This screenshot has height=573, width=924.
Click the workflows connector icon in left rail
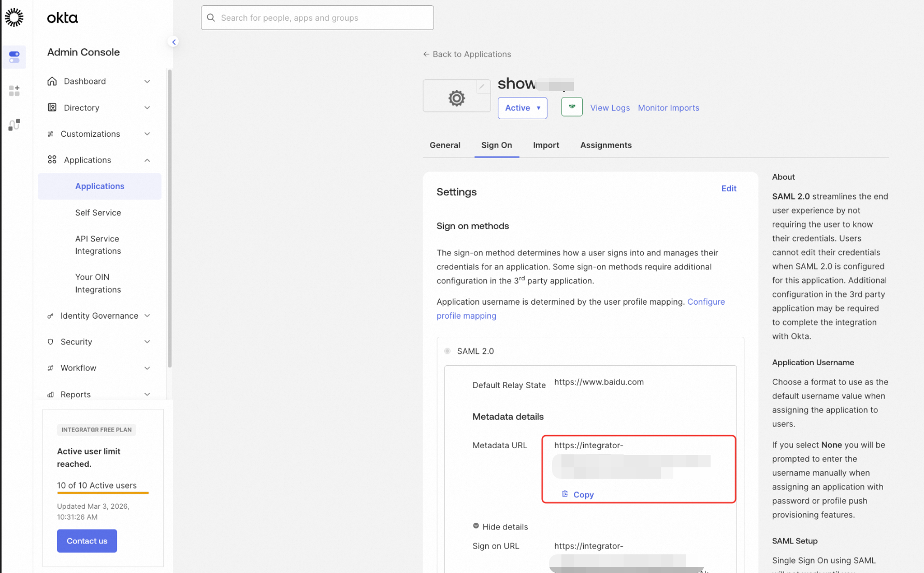click(14, 125)
